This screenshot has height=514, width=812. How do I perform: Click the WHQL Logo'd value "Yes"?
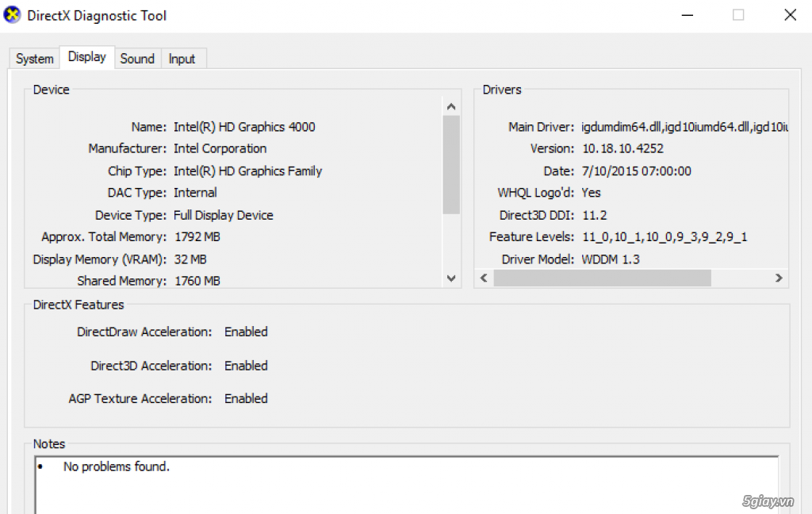pyautogui.click(x=591, y=193)
